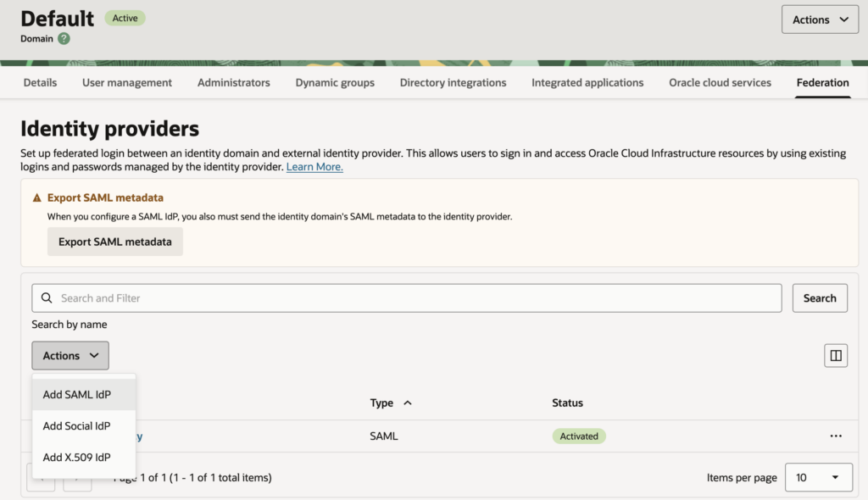Open the Oracle cloud services tab
The image size is (868, 500).
720,83
